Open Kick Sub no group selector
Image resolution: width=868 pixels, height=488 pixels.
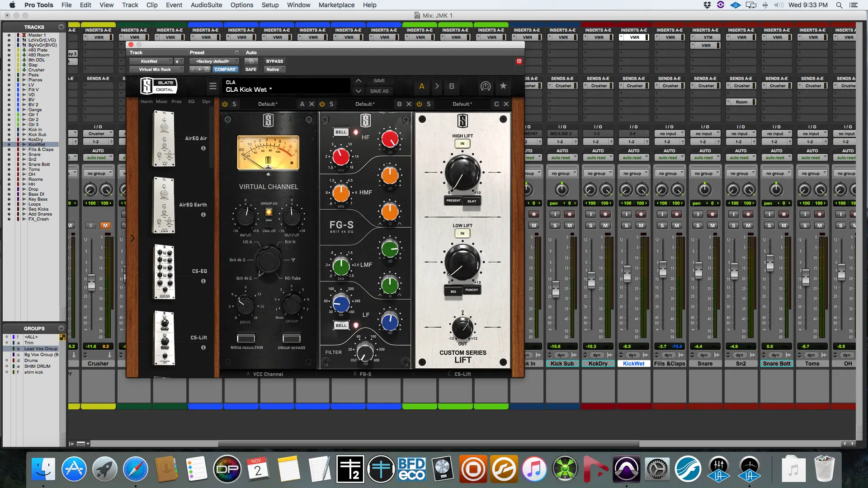(563, 174)
